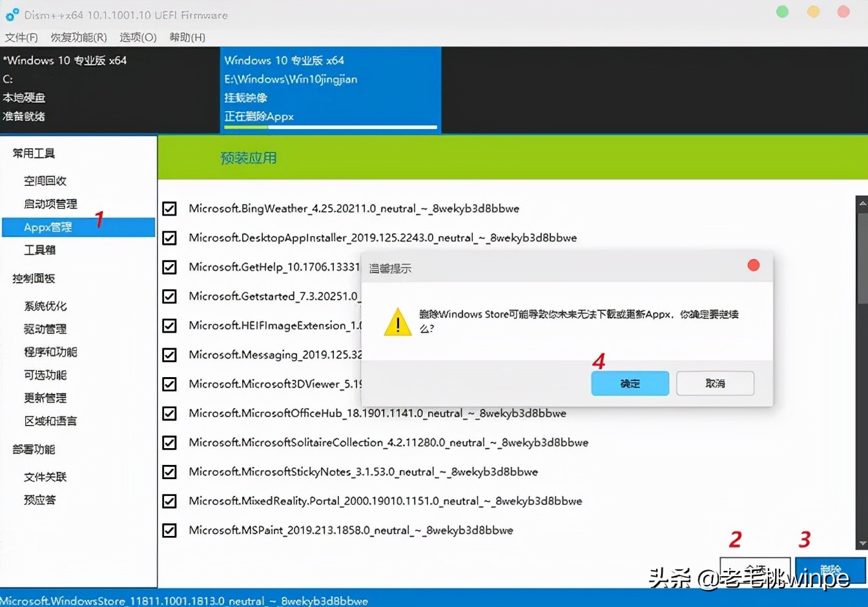Click the green window control dot
The height and width of the screenshot is (607, 868).
(x=782, y=12)
